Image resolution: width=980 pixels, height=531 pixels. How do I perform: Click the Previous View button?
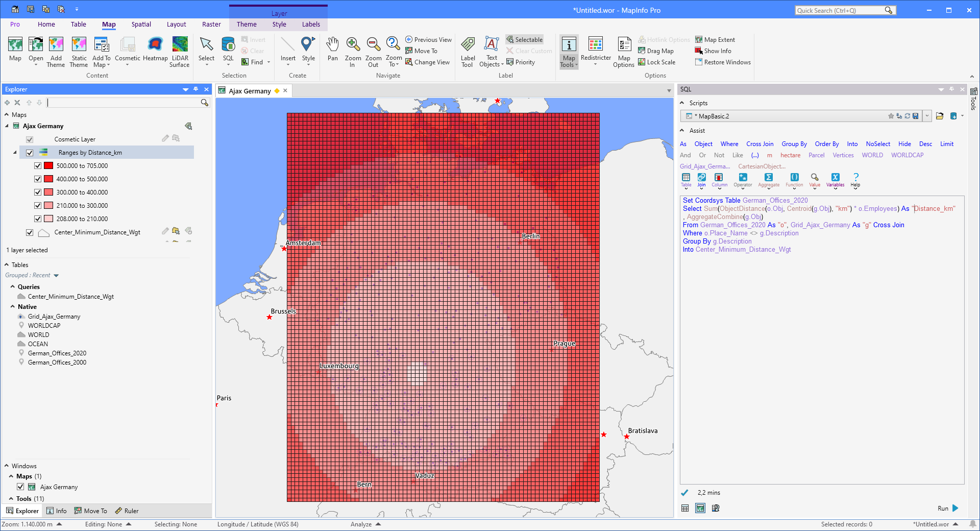[428, 39]
